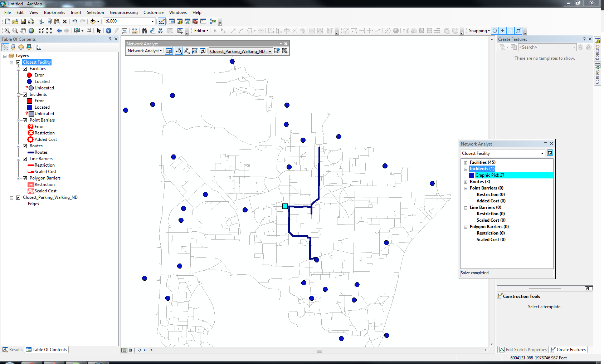The image size is (604, 364).
Task: Toggle Closest_Parking_Walking_ND layer checkbox
Action: [18, 197]
